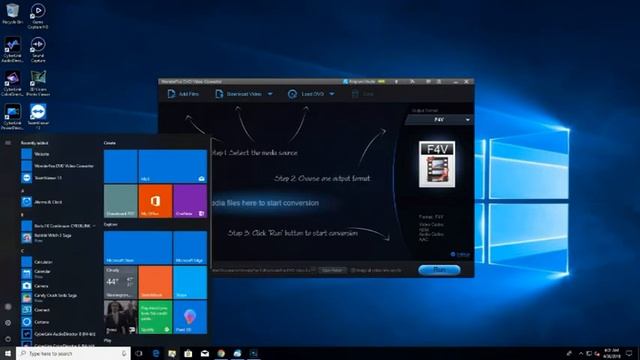
Task: Open the Skype tile
Action: pos(190,282)
